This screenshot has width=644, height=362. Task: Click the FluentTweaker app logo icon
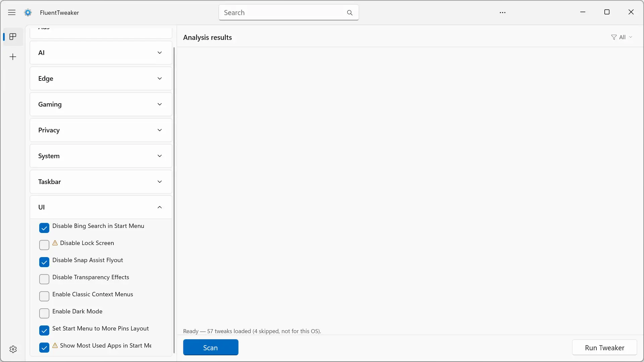tap(28, 12)
